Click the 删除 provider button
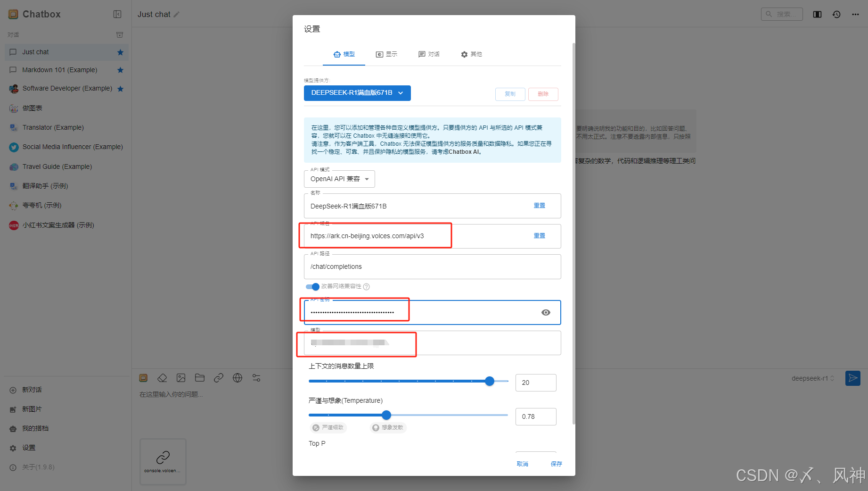Screen dimensions: 868x491 point(543,94)
